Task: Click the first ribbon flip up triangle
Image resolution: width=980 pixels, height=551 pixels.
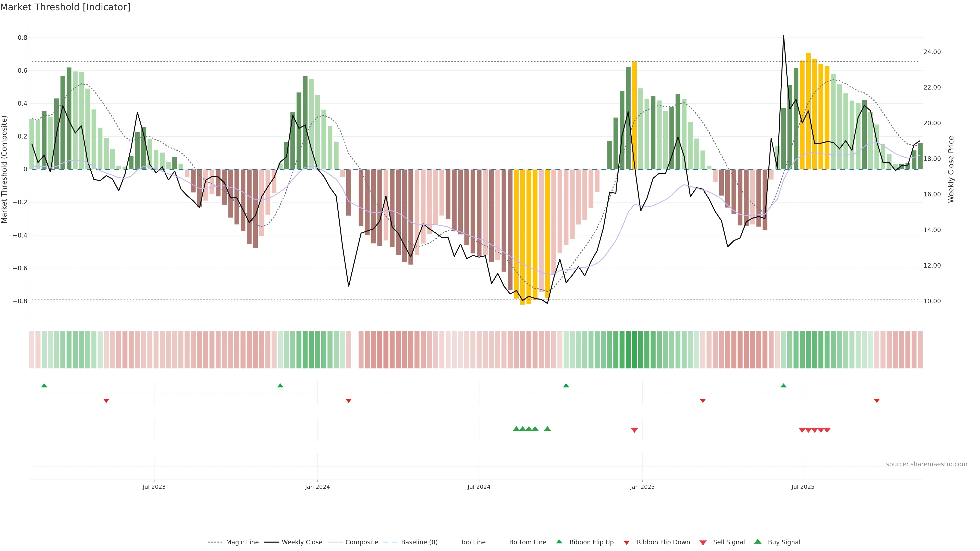Action: (x=44, y=386)
